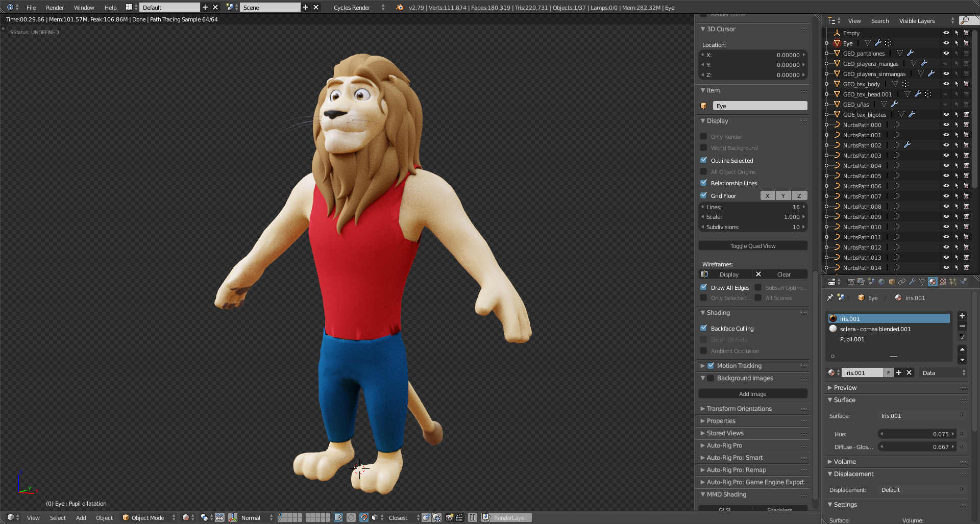Open the World properties globe icon
The image size is (980, 524).
pyautogui.click(x=881, y=282)
